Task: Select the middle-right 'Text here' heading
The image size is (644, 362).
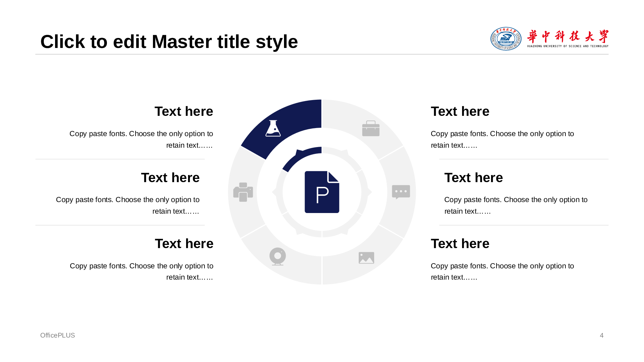Action: 473,178
